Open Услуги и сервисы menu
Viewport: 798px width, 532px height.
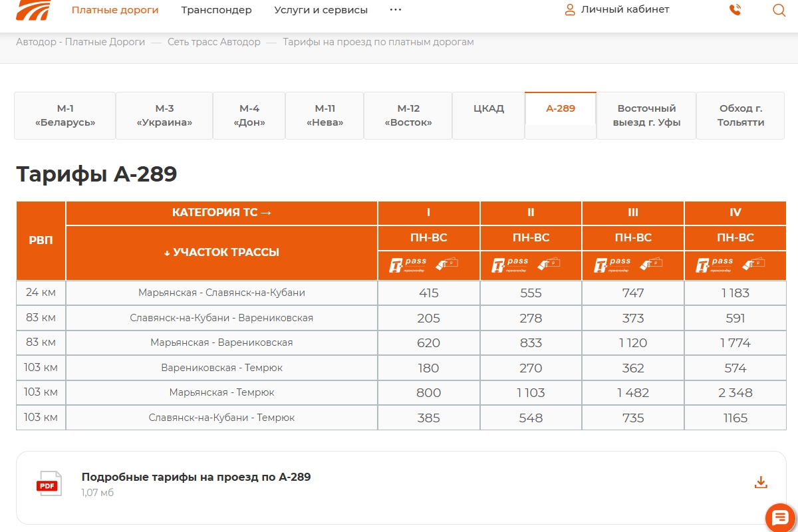(x=321, y=10)
